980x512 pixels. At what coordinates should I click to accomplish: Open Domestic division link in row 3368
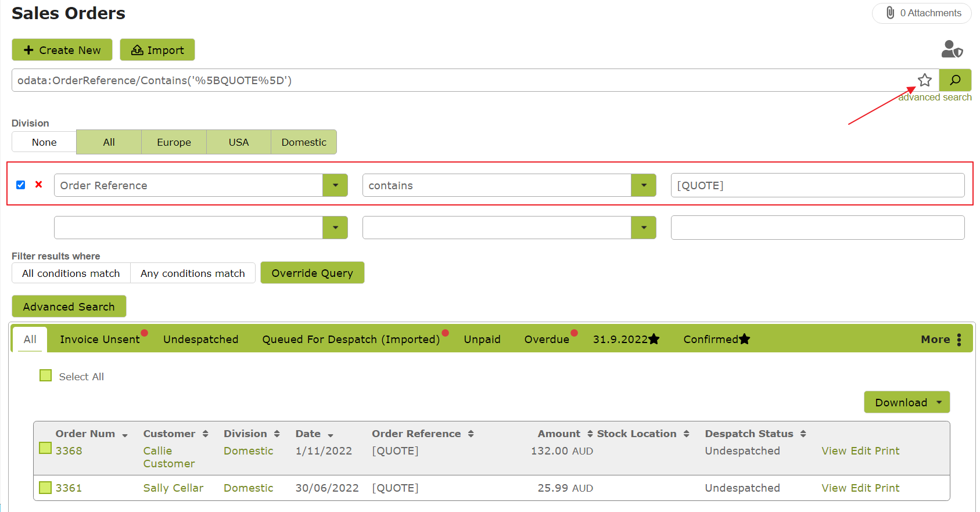(x=249, y=451)
